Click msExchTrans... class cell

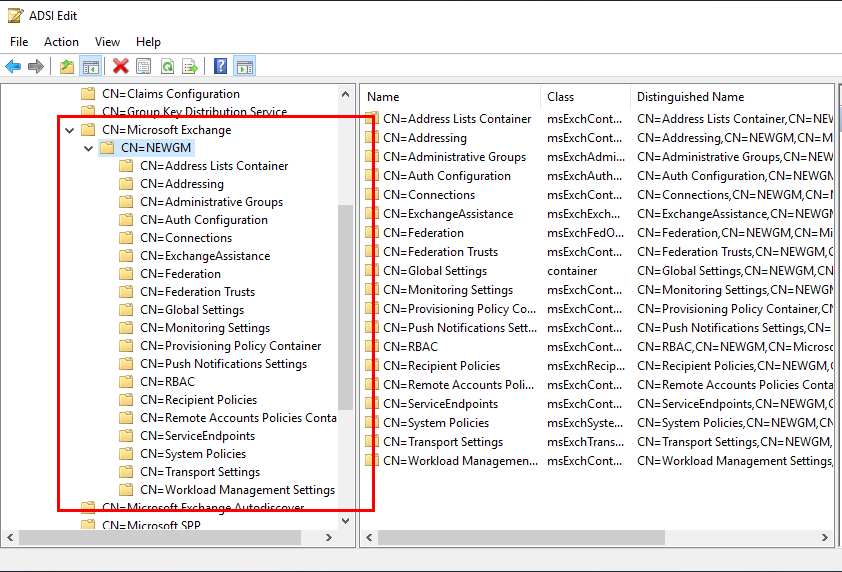(585, 441)
